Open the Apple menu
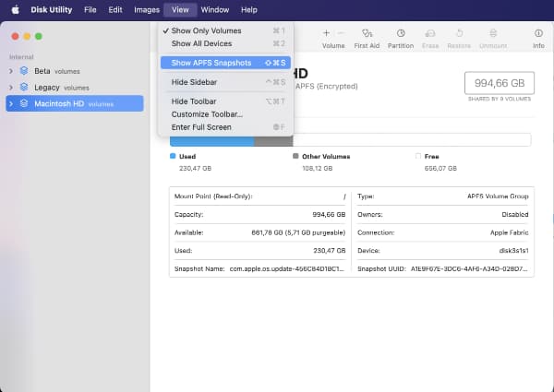 pos(15,10)
